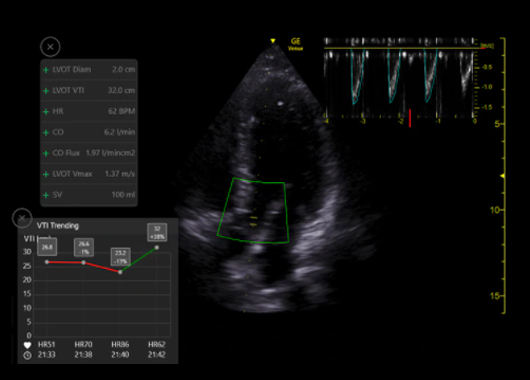530x380 pixels.
Task: Click the yellow focus arrow on the depth scale
Action: click(x=503, y=176)
